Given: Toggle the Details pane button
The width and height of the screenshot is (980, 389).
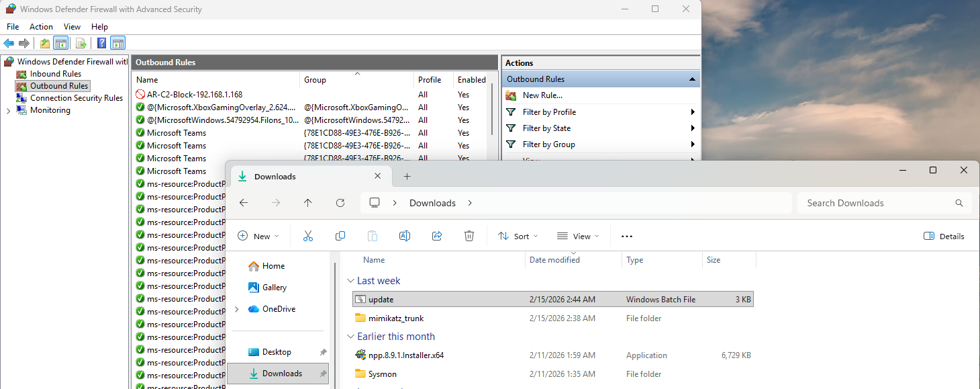Looking at the screenshot, I should tap(944, 236).
